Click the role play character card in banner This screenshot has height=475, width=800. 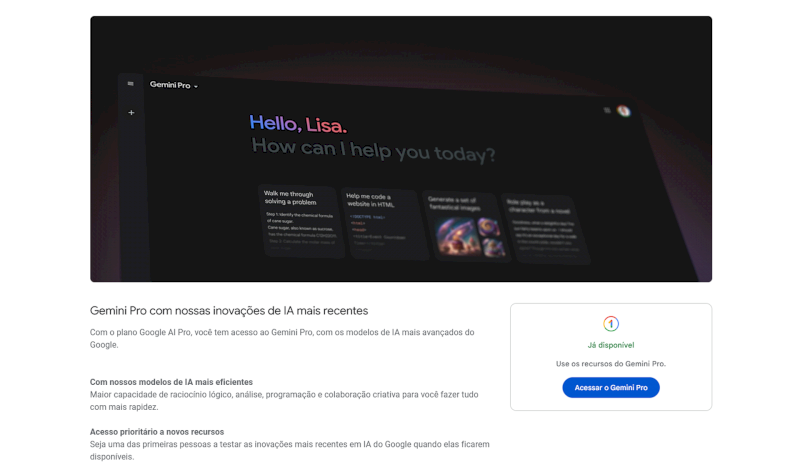[544, 228]
